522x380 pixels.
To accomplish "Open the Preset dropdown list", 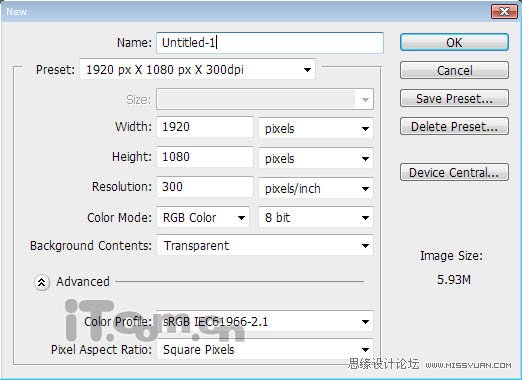I will pos(197,70).
